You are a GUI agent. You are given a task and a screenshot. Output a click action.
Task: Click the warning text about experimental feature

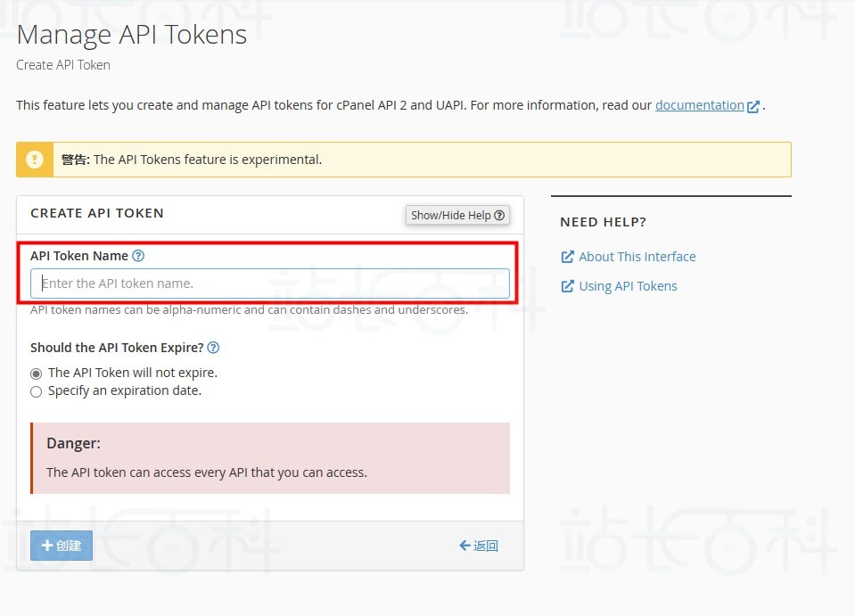point(192,160)
